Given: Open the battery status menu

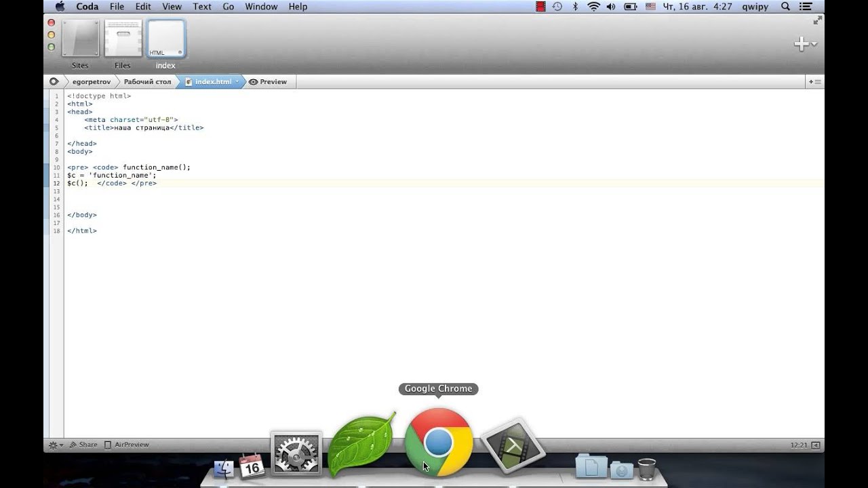Looking at the screenshot, I should point(630,6).
